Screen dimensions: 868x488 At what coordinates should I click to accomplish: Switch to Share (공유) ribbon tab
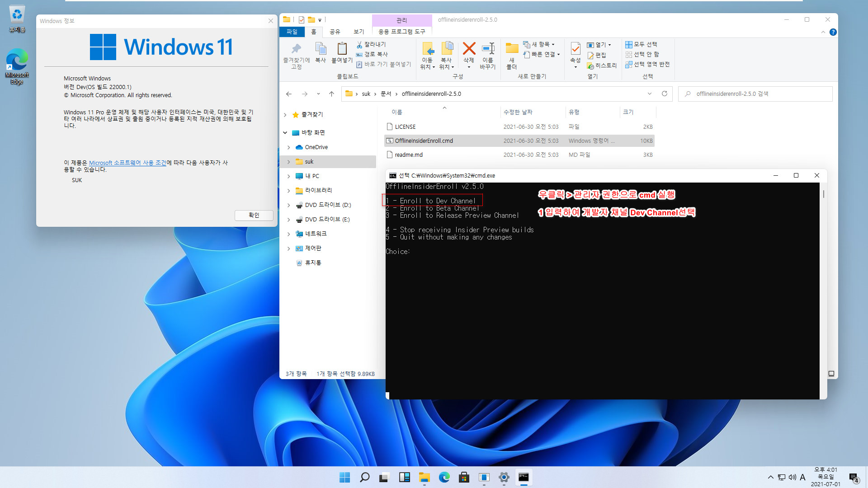335,32
